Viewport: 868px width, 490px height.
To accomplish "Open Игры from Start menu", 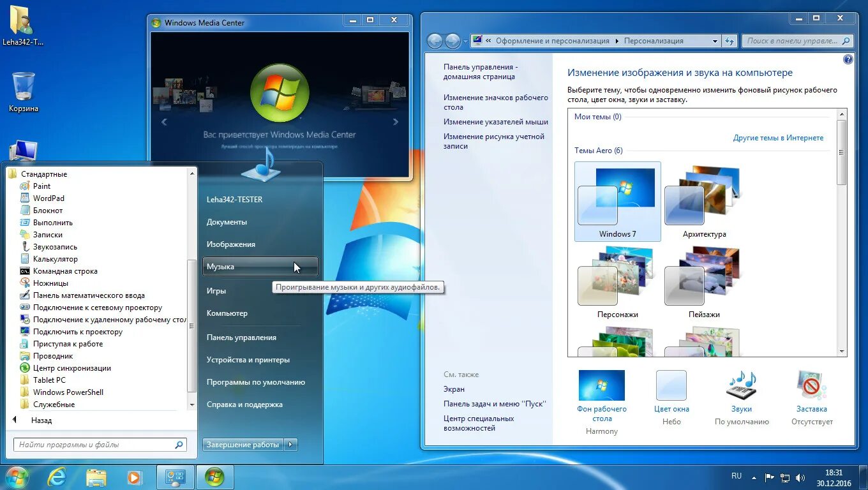I will (216, 291).
